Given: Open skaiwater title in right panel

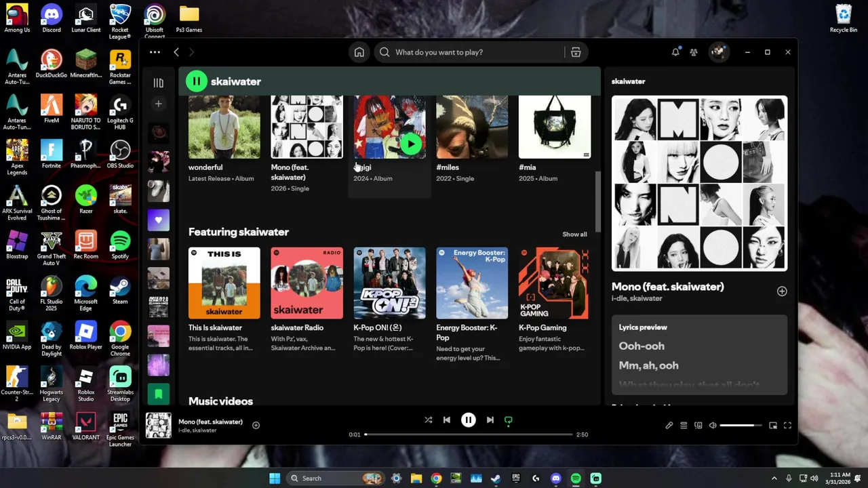Looking at the screenshot, I should [628, 81].
